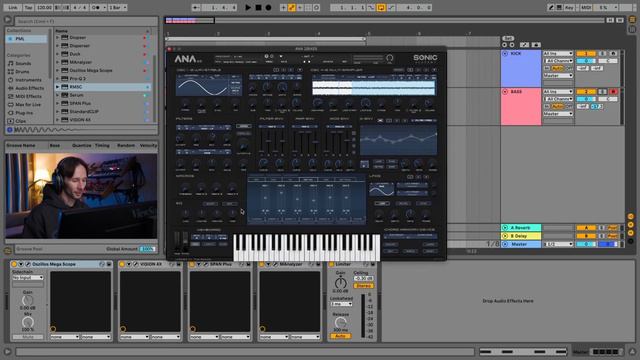This screenshot has height=360, width=640.
Task: Expand the Duck browser entry
Action: tap(58, 54)
